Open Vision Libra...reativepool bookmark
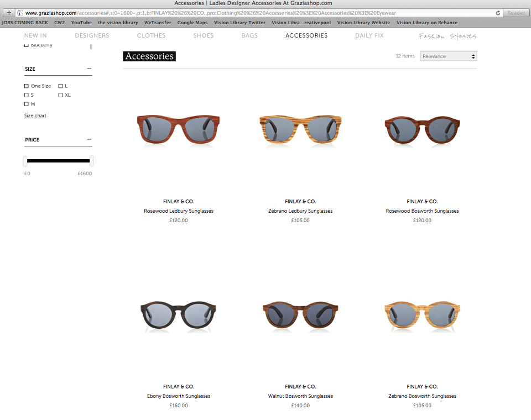This screenshot has width=531, height=420. click(x=301, y=23)
